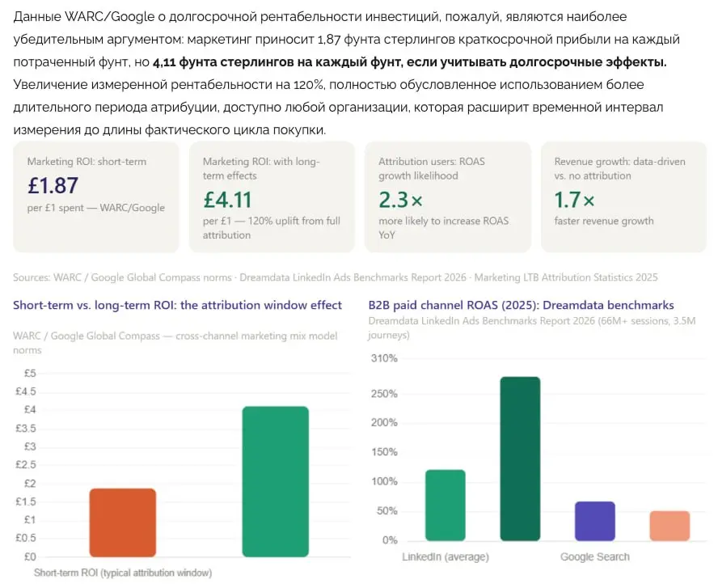718x588 pixels.
Task: Click the Short-term vs. long-term ROI chart title
Action: (177, 305)
